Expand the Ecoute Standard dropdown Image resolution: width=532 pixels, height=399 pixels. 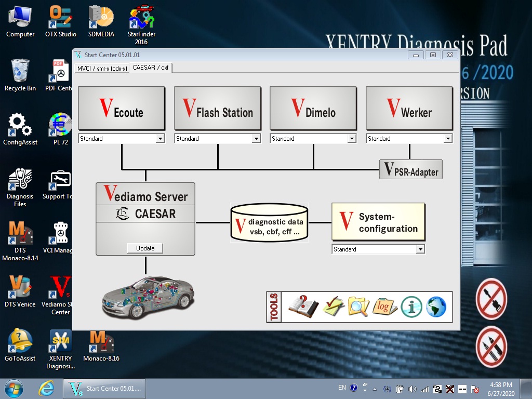pos(160,139)
